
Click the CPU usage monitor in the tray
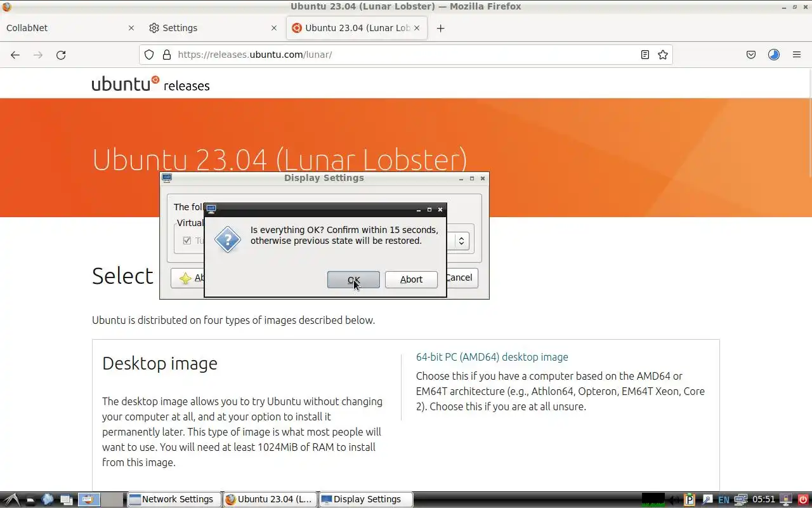tap(653, 499)
